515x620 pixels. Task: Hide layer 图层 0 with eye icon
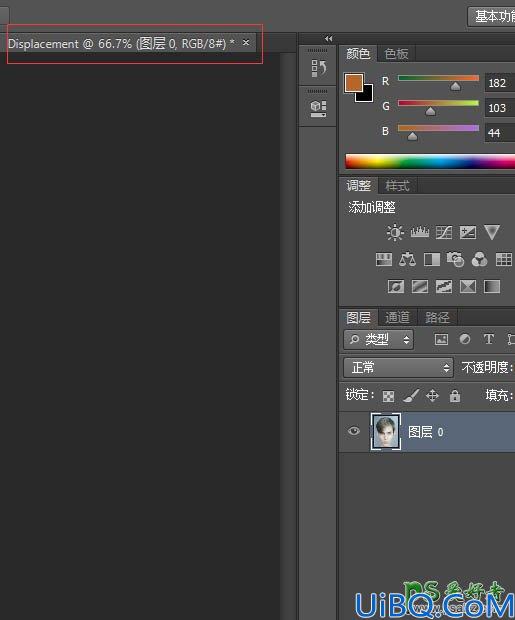click(x=354, y=431)
